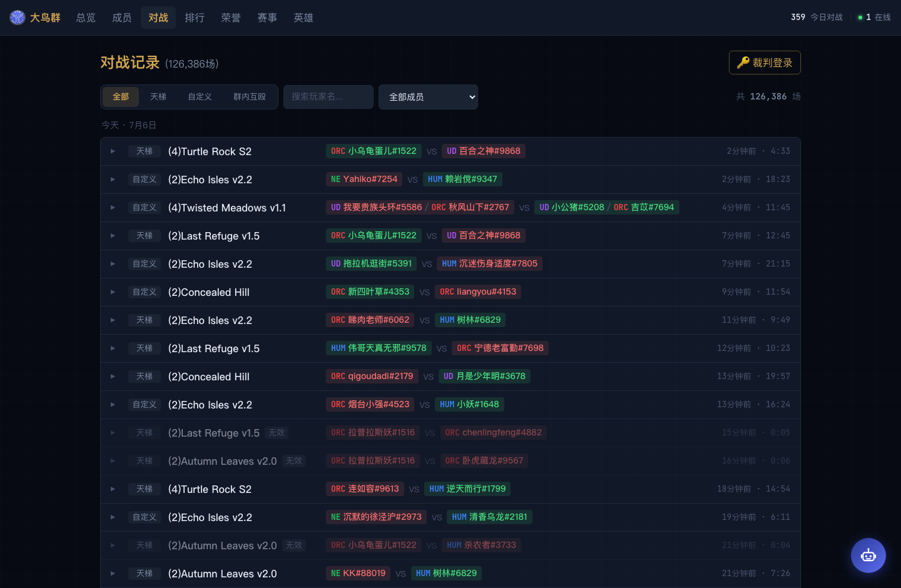The image size is (901, 588).
Task: Click player tag UD 月是少年明#3678
Action: pos(484,376)
